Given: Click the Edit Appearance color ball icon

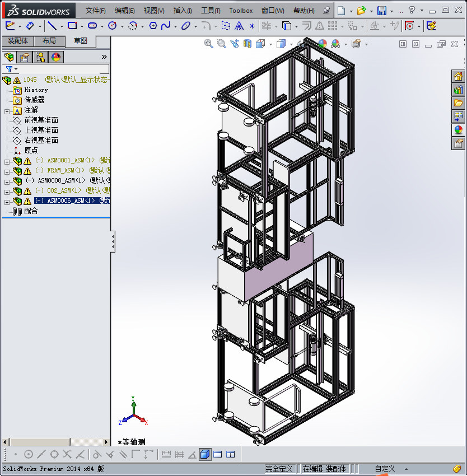Looking at the screenshot, I should (x=323, y=44).
